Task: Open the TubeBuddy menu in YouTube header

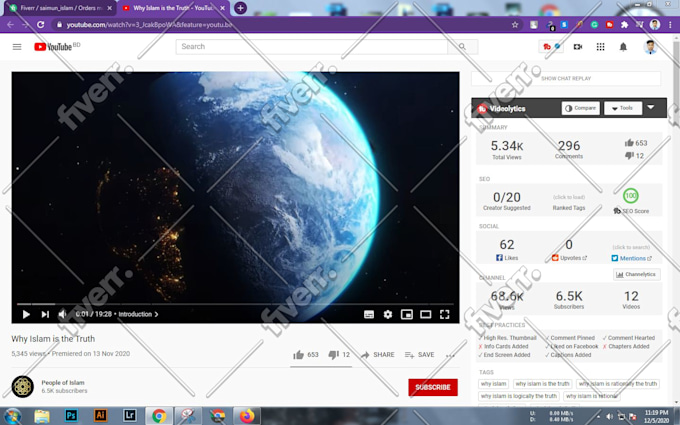Action: (551, 46)
